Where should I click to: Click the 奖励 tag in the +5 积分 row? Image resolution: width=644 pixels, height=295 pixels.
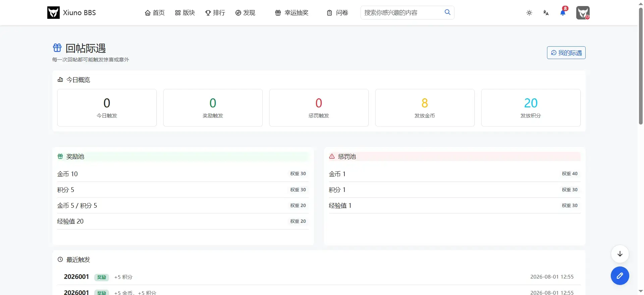click(x=102, y=277)
